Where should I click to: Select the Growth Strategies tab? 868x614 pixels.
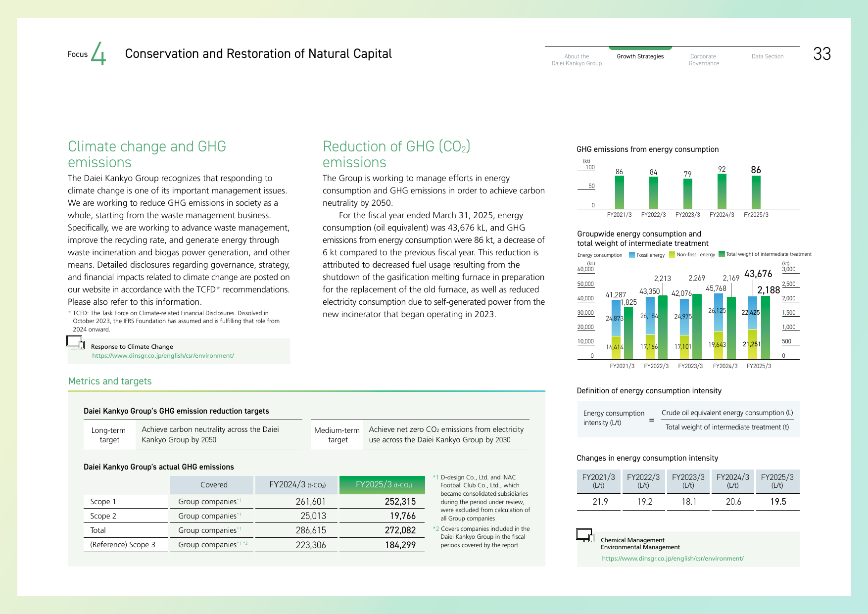click(x=640, y=56)
